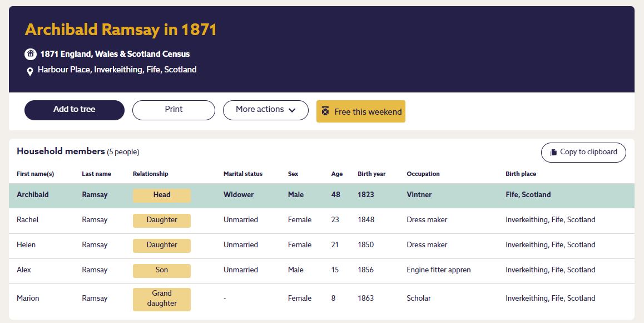
Task: Click the Head relationship badge
Action: point(162,195)
